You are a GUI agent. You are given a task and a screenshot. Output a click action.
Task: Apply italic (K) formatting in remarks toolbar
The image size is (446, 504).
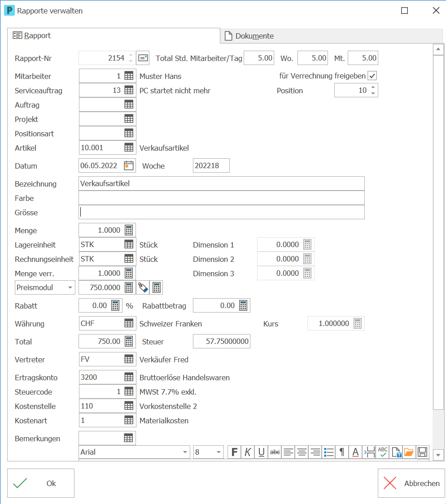(x=248, y=452)
